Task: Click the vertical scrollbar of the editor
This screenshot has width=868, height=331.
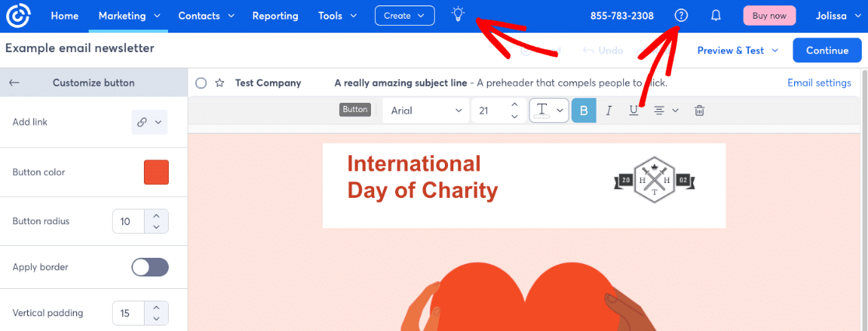Action: coord(864,199)
